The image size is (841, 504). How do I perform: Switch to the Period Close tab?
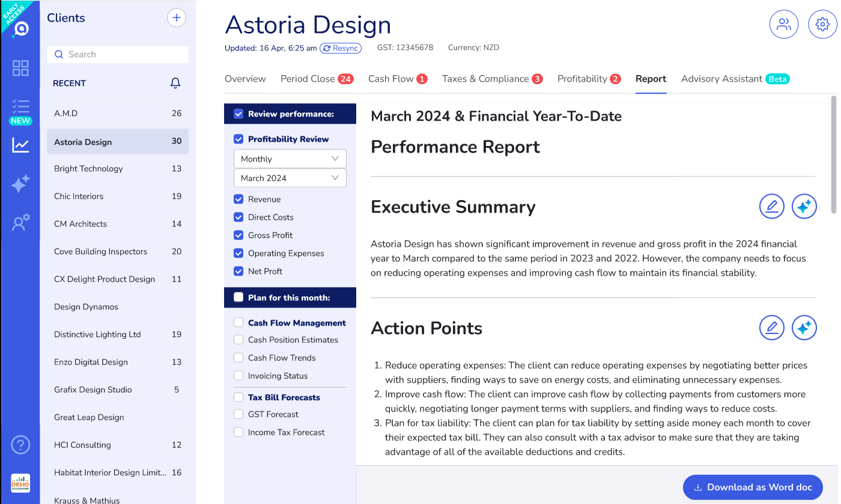(317, 79)
